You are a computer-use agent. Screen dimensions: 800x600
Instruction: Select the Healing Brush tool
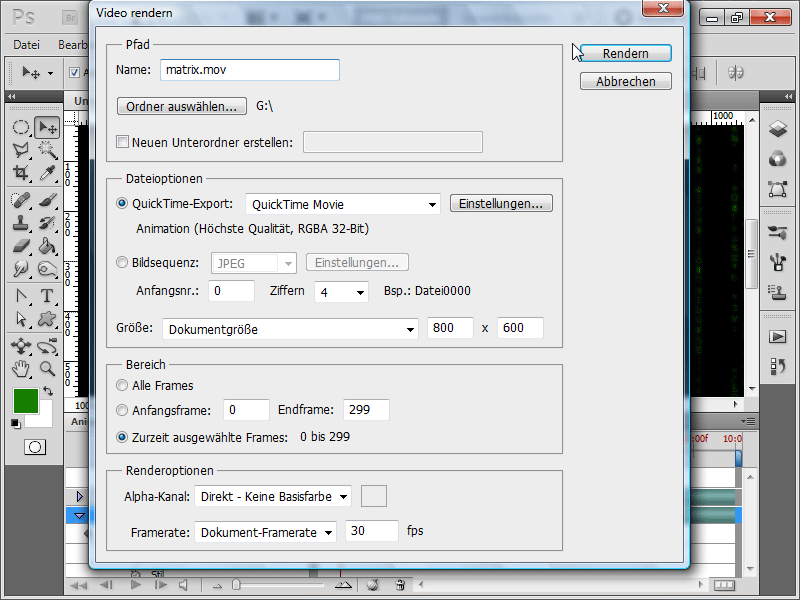tap(21, 200)
